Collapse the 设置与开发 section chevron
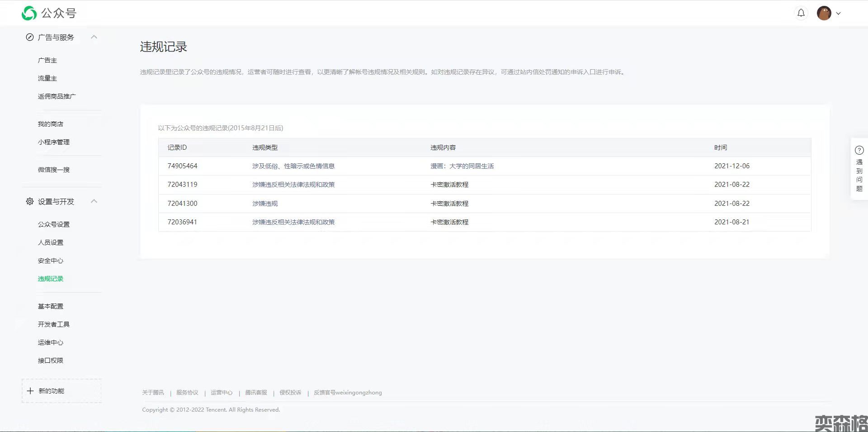 pyautogui.click(x=94, y=201)
